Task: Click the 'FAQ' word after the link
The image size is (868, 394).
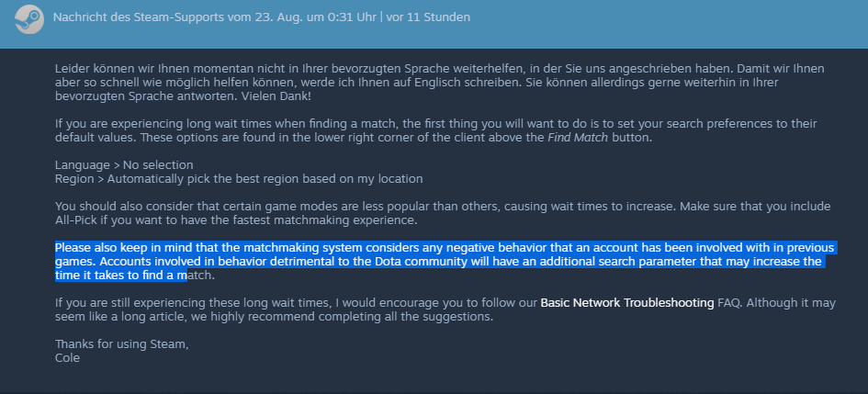Action: (x=728, y=303)
